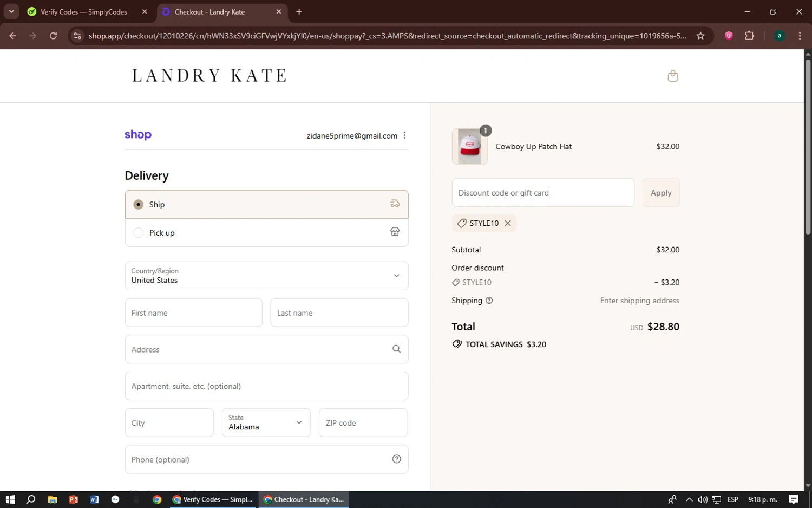Go back to previous page
Image resolution: width=812 pixels, height=508 pixels.
click(13, 36)
